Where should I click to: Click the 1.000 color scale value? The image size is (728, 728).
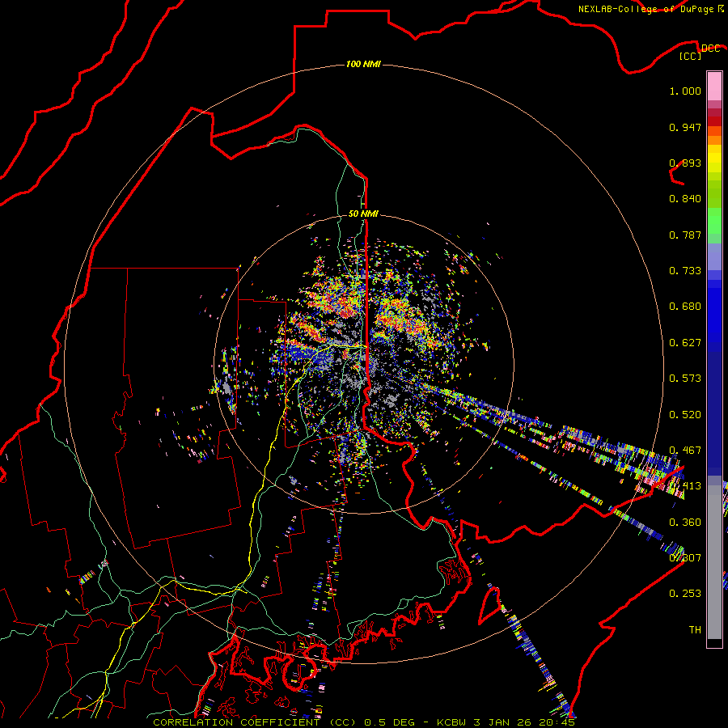pos(685,91)
